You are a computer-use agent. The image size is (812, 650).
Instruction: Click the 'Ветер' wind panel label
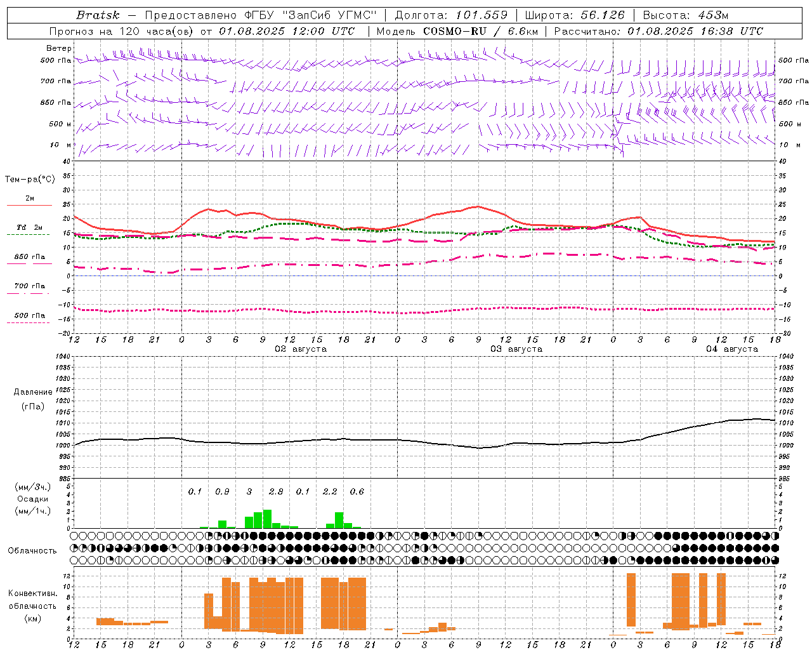coord(59,48)
